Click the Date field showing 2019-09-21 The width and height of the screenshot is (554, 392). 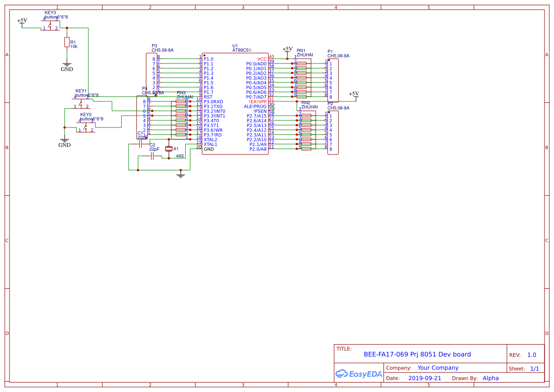[426, 378]
